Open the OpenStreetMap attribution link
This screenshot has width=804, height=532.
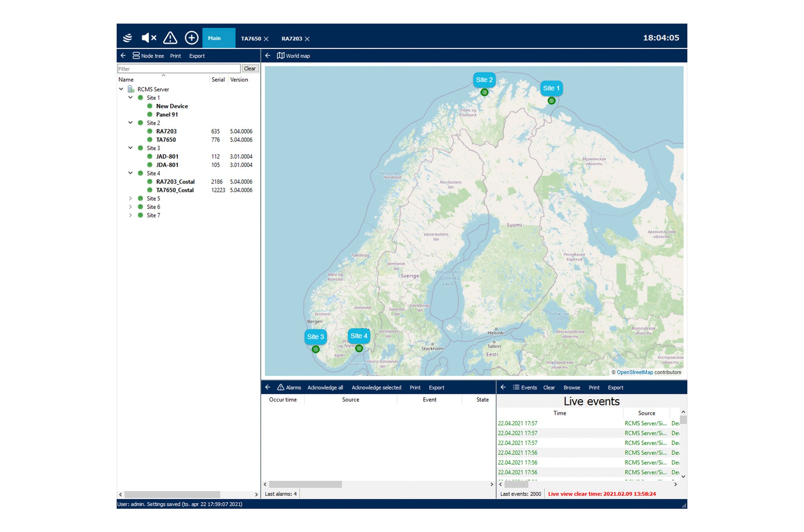click(x=635, y=372)
